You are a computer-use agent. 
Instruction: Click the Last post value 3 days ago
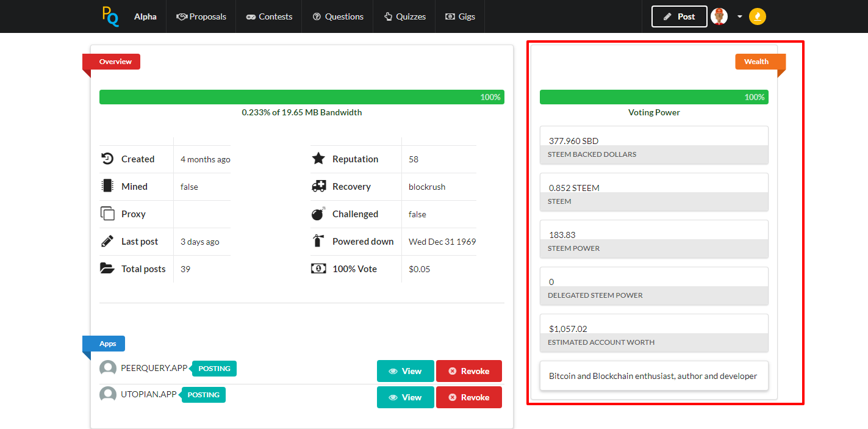coord(200,242)
